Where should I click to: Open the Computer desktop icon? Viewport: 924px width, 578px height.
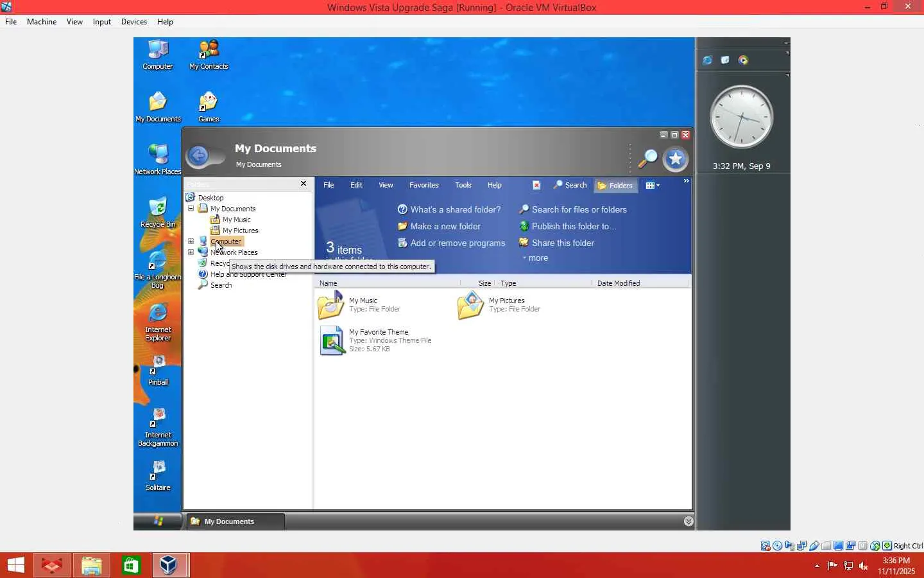coord(158,55)
